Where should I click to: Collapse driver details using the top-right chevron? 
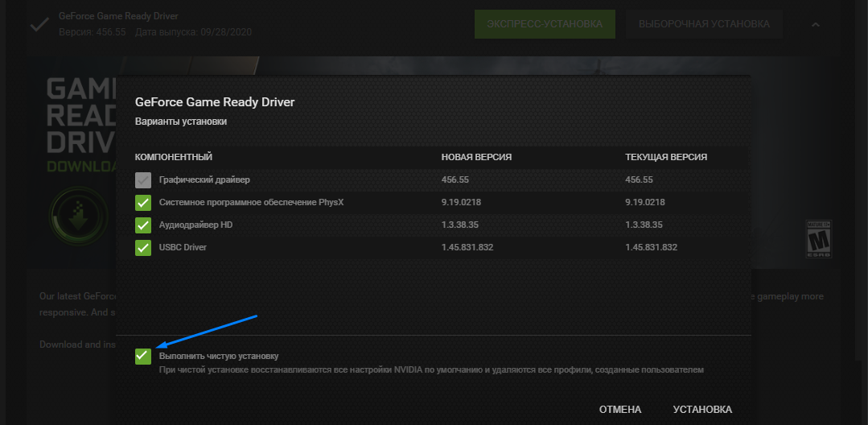(x=816, y=24)
